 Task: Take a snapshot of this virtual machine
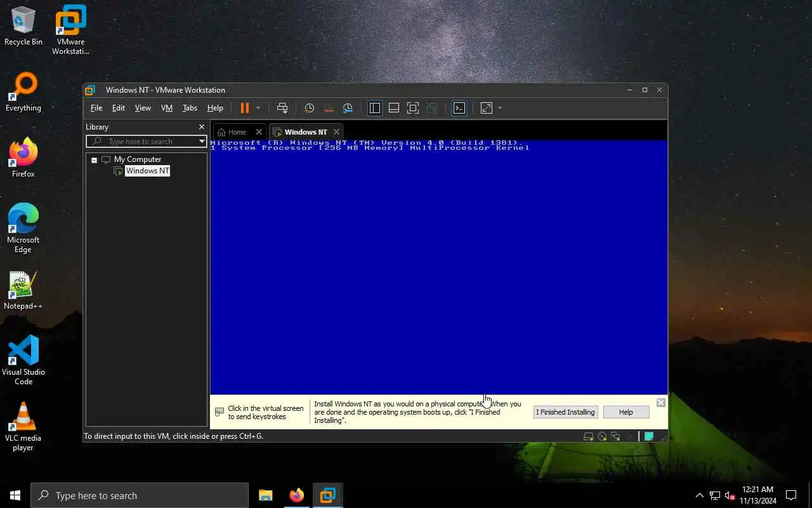tap(309, 108)
